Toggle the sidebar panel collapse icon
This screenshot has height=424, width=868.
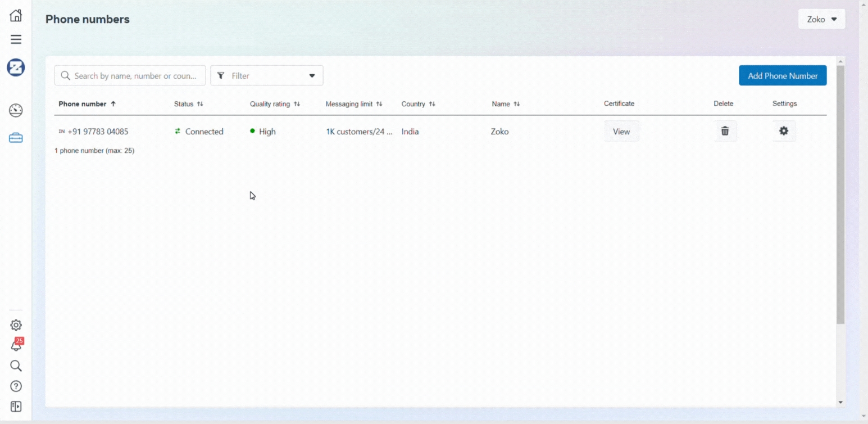(16, 407)
